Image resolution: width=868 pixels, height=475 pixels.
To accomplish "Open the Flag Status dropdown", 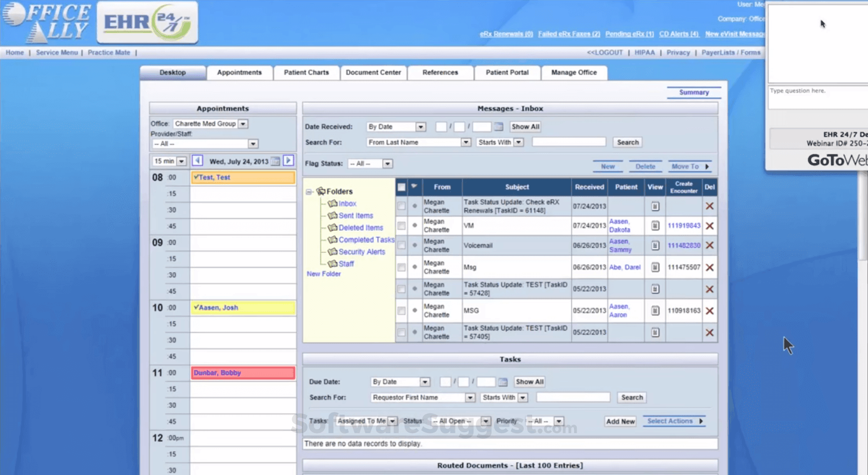I will [x=387, y=163].
